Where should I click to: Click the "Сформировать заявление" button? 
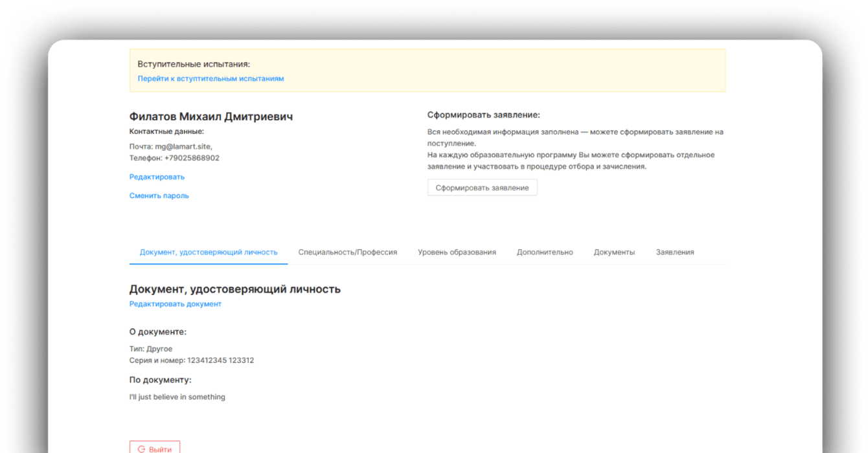click(483, 188)
